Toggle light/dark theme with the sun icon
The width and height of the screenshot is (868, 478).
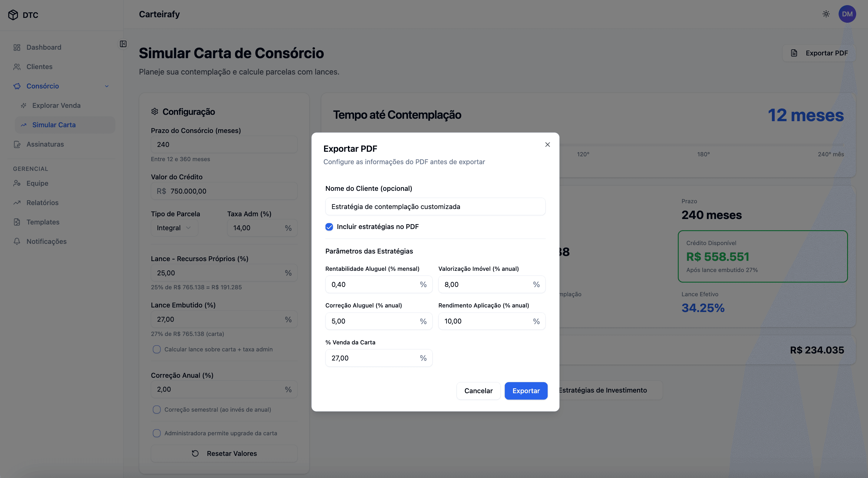point(826,14)
